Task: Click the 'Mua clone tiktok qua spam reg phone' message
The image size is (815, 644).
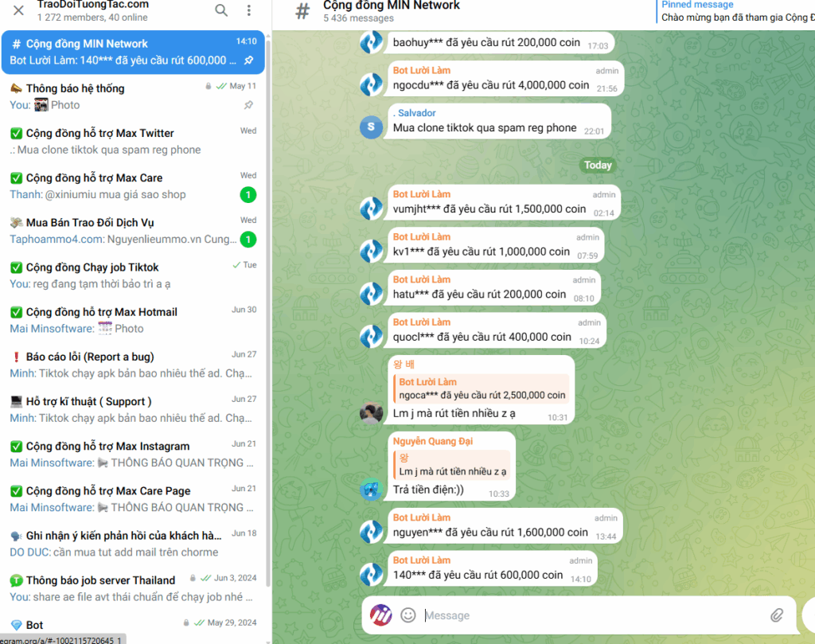Action: tap(485, 128)
